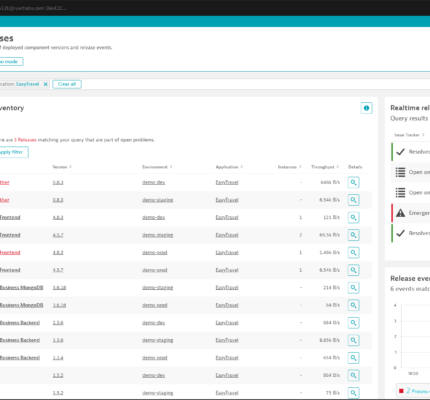Open red Frontend link in demo-prod row

[10, 253]
